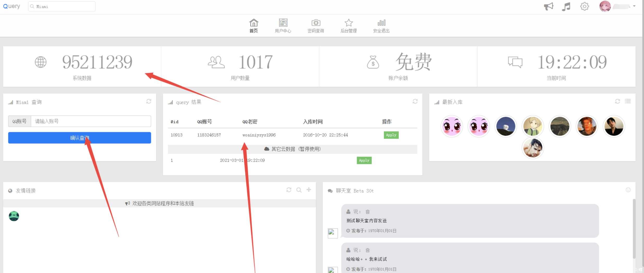This screenshot has height=273, width=644.
Task: Click the 确认查询 button
Action: point(80,138)
